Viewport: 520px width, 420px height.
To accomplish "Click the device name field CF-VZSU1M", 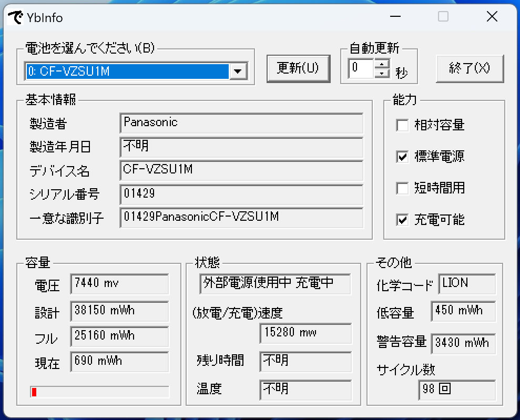I will (241, 170).
